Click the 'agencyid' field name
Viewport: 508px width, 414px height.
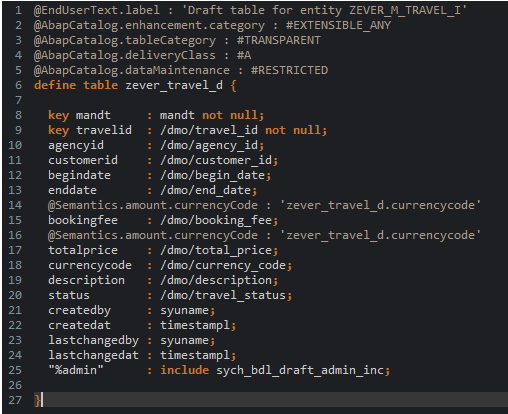(76, 145)
